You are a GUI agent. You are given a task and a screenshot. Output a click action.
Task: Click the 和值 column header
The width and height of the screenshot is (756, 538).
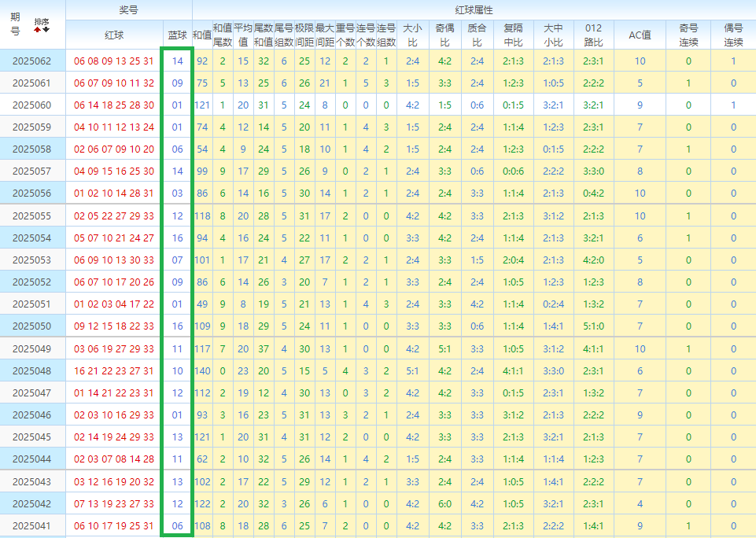(x=201, y=35)
